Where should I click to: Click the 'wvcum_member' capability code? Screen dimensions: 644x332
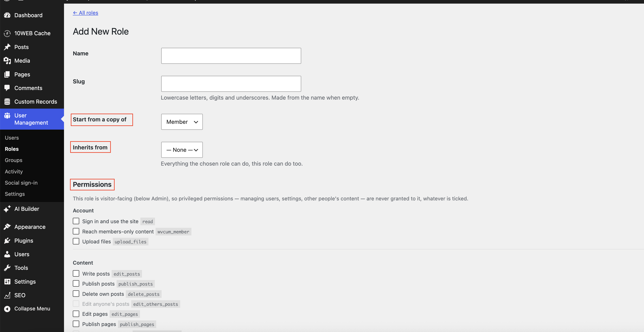(x=173, y=232)
